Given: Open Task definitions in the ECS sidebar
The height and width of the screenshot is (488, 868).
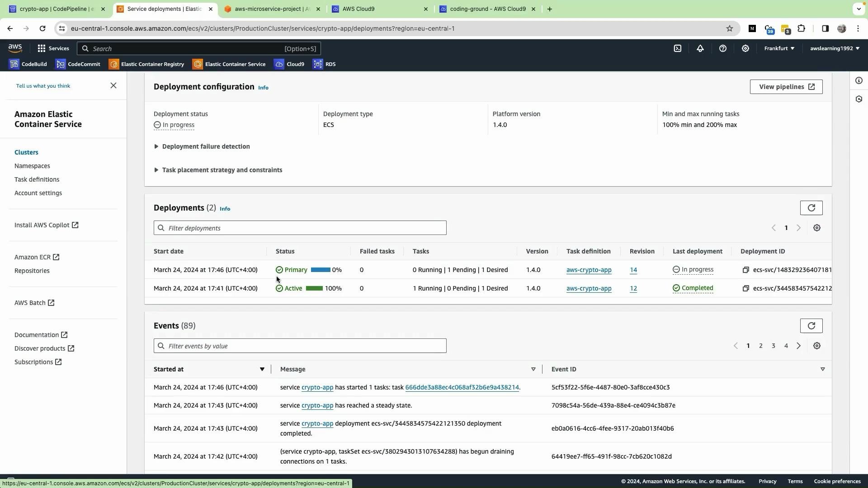Looking at the screenshot, I should point(37,180).
